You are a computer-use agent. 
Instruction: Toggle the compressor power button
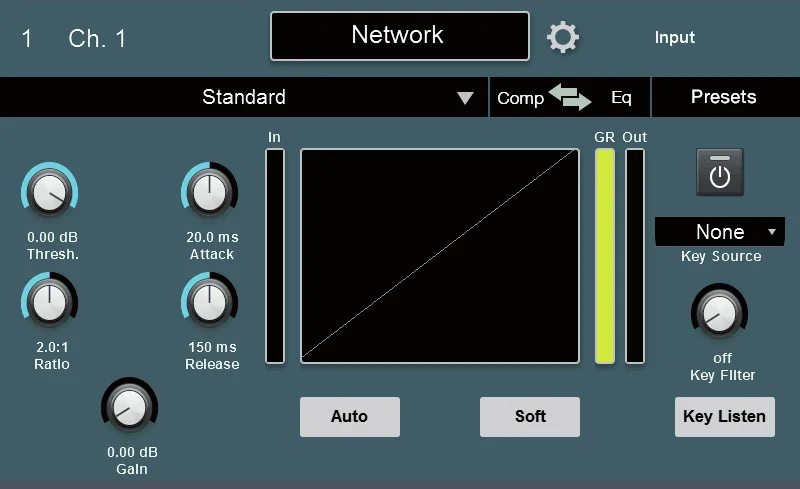click(x=720, y=172)
